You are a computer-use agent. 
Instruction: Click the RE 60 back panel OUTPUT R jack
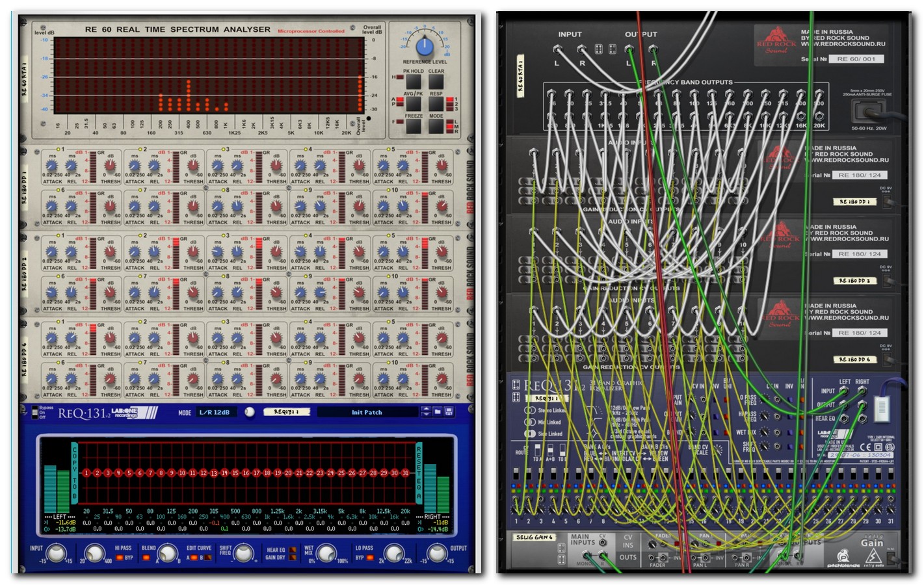pyautogui.click(x=653, y=49)
